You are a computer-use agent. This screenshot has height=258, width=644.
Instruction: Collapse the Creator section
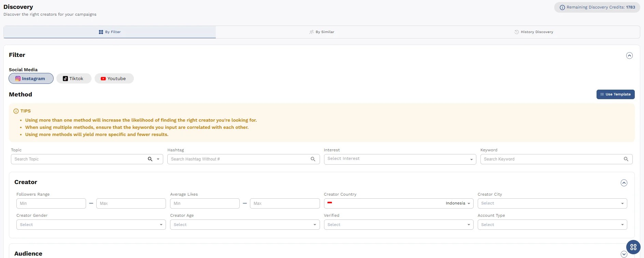pos(624,183)
